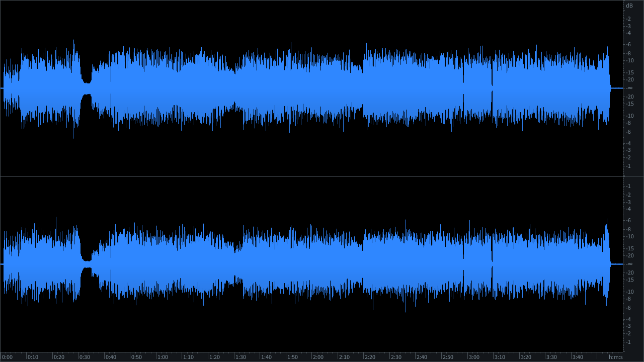The height and width of the screenshot is (362, 644).
Task: Click the top channel's -∞ center scale label
Action: pos(629,88)
